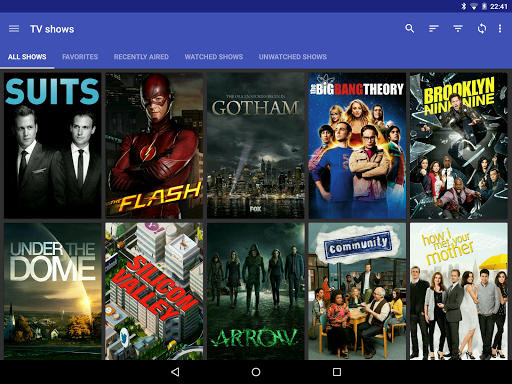Viewport: 512px width, 384px height.
Task: Tap the recent apps square button
Action: [337, 372]
